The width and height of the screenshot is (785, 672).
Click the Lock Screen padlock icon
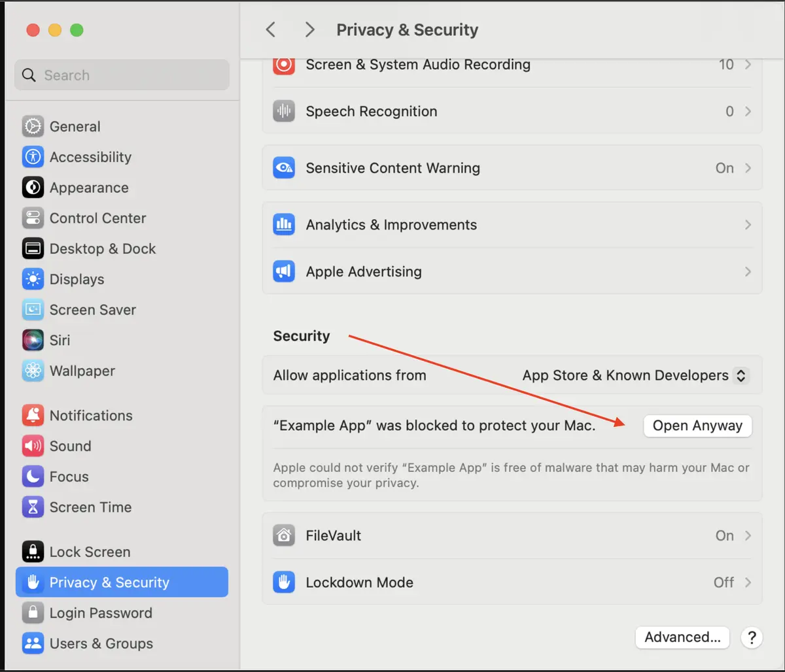coord(33,551)
